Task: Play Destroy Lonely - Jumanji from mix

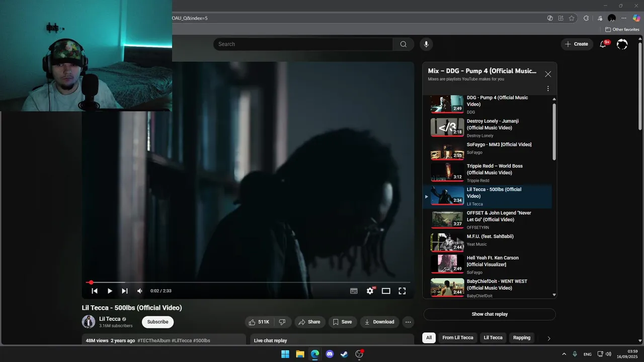Action: [487, 128]
